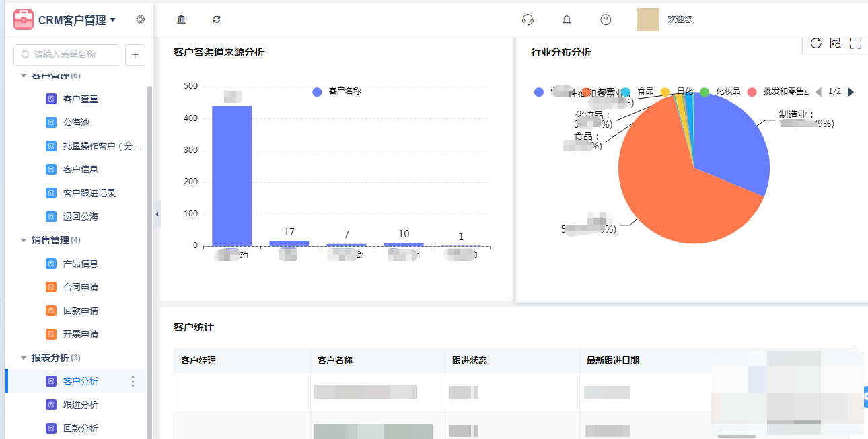Collapse the 客户管理 group
This screenshot has width=868, height=439.
coord(24,75)
